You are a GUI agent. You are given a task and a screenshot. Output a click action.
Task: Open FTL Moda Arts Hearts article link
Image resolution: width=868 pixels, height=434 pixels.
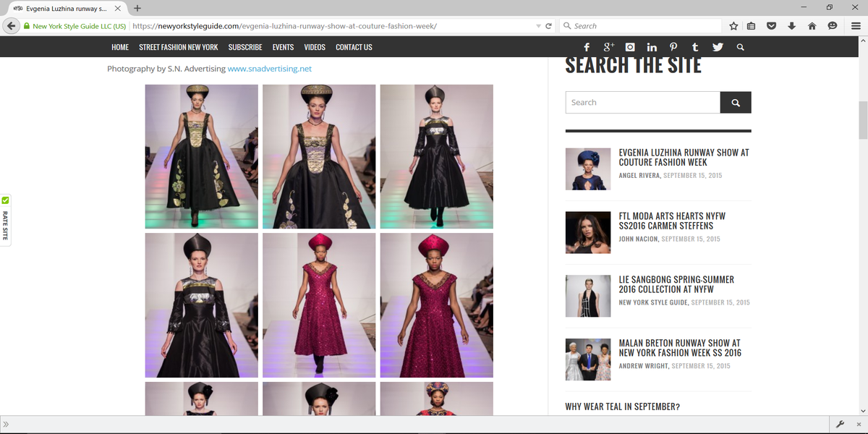click(x=672, y=221)
